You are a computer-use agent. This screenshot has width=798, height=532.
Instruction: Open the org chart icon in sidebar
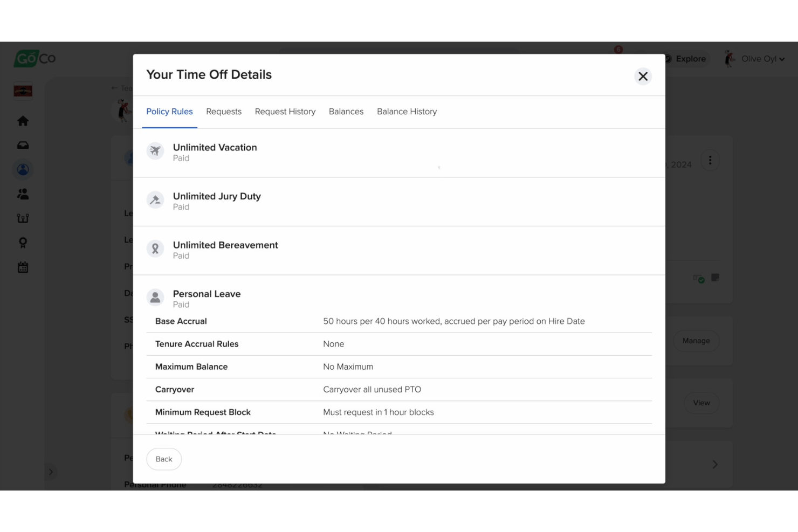(x=23, y=218)
